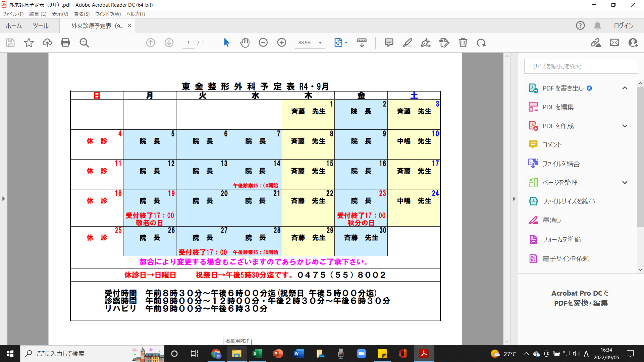View notifications bell

click(597, 25)
